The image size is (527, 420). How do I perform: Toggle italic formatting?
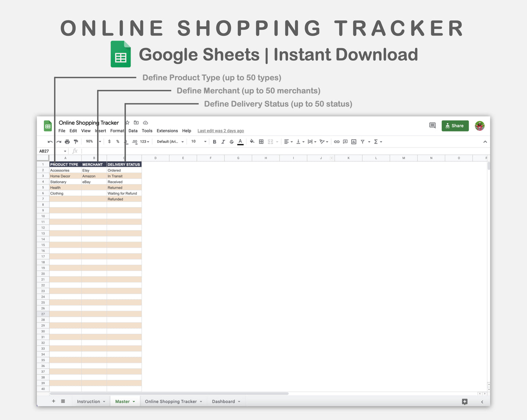coord(223,142)
